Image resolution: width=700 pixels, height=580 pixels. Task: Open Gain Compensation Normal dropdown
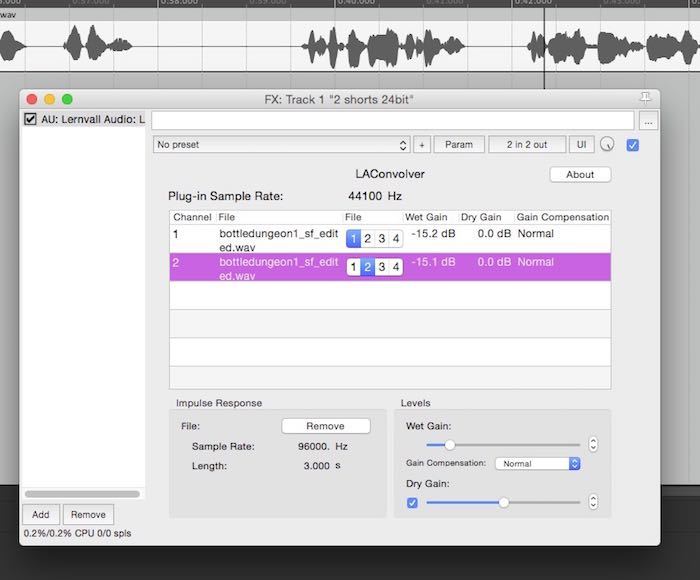[538, 464]
